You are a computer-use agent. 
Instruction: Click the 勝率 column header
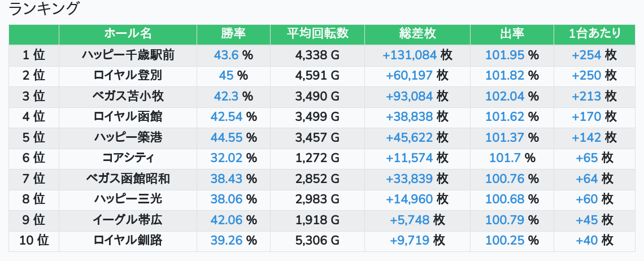pyautogui.click(x=233, y=34)
